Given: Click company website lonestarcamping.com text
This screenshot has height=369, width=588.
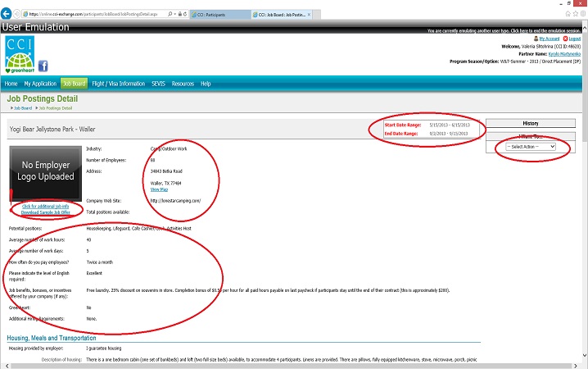Looking at the screenshot, I should [x=175, y=201].
